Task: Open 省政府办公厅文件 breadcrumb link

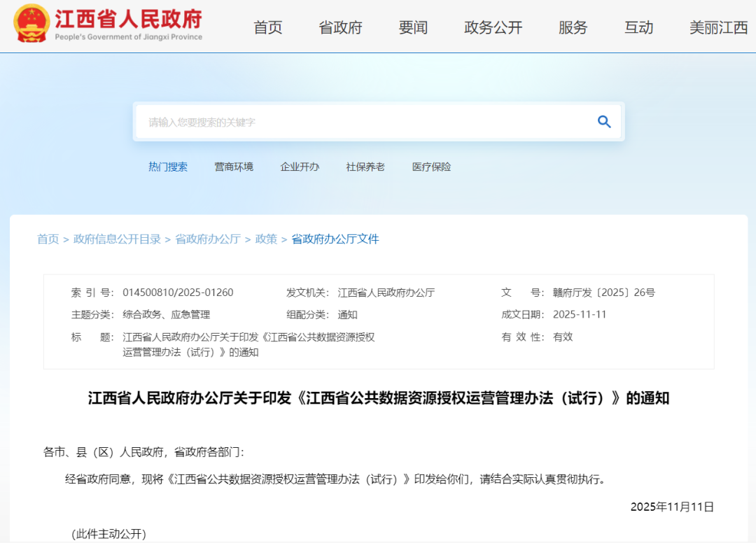Action: point(335,239)
